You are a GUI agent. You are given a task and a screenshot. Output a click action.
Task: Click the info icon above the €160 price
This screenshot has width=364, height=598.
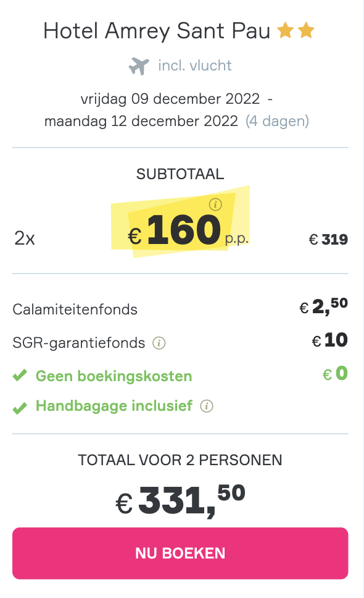point(215,204)
